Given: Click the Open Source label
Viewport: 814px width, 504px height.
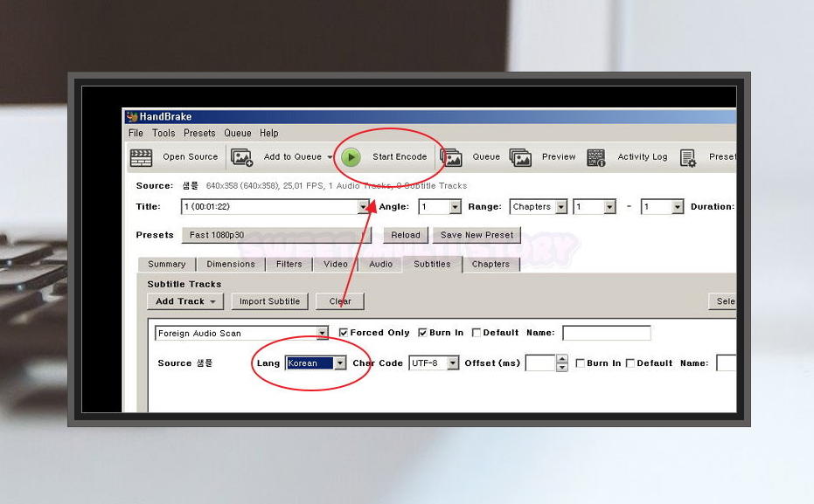Looking at the screenshot, I should click(191, 156).
